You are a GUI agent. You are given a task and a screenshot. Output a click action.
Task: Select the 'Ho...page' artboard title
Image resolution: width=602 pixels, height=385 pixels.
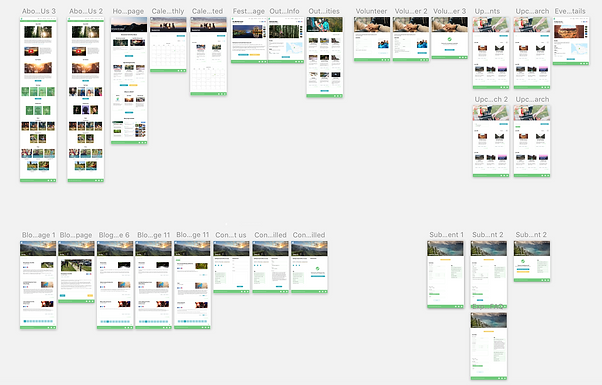click(128, 11)
